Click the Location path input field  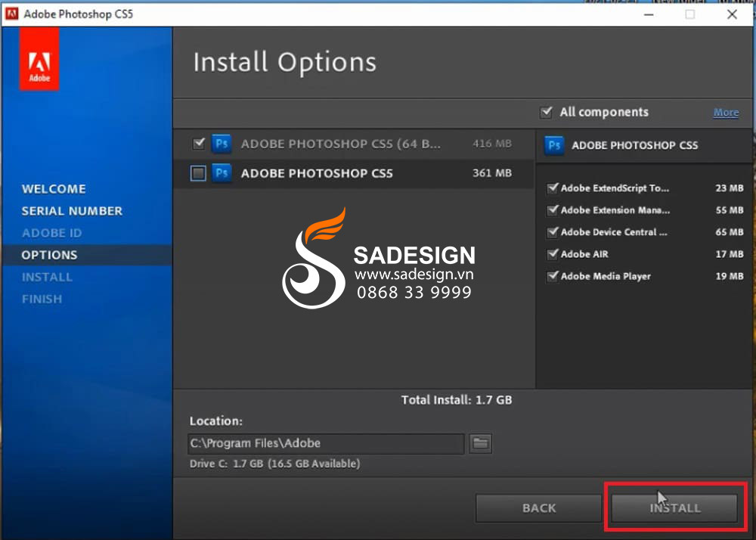pyautogui.click(x=326, y=443)
